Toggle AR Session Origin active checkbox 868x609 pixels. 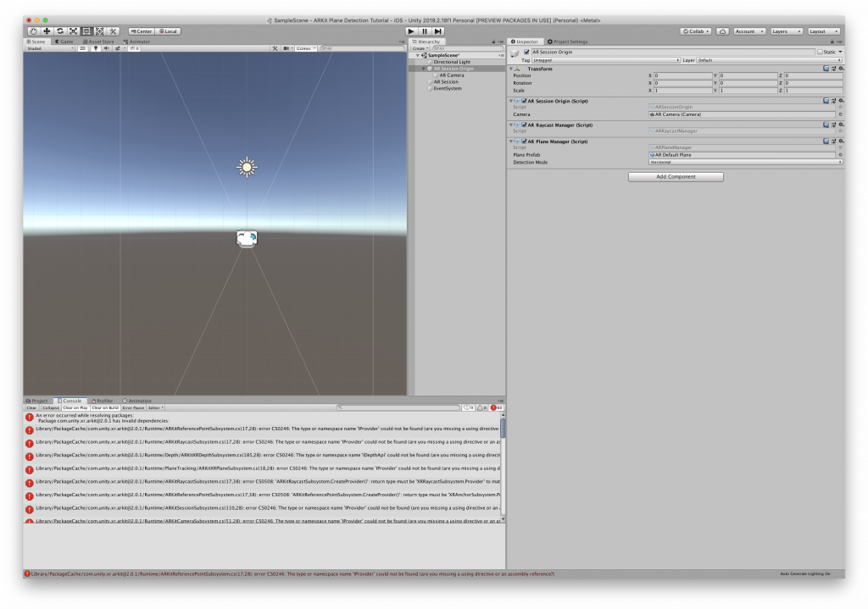pyautogui.click(x=526, y=52)
